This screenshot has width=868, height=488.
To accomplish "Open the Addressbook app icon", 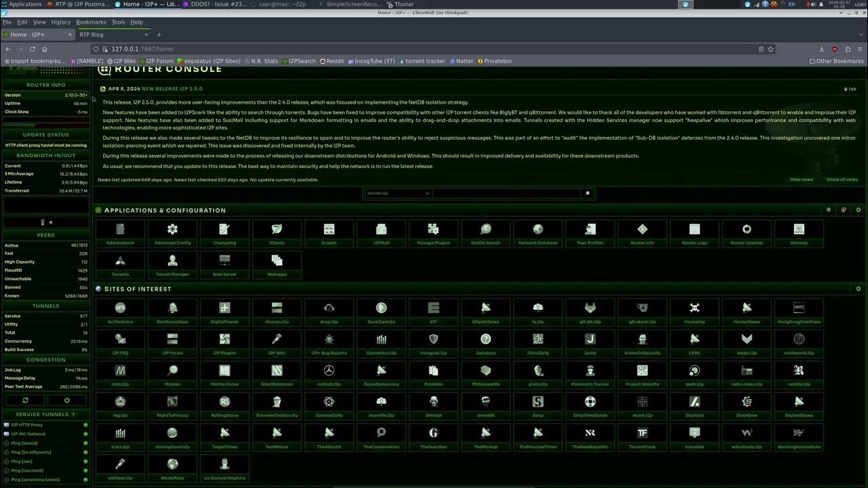I will point(120,232).
